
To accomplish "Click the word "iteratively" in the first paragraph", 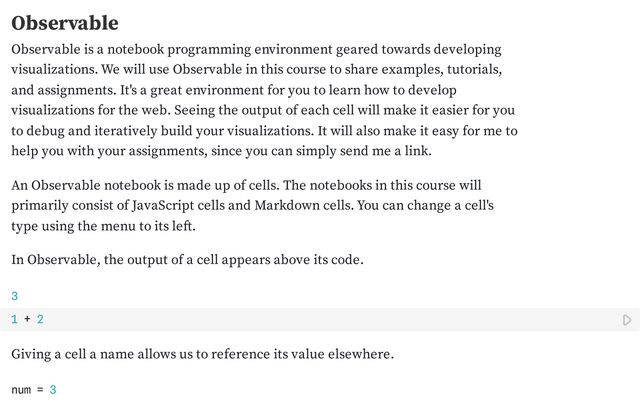I will point(126,131).
